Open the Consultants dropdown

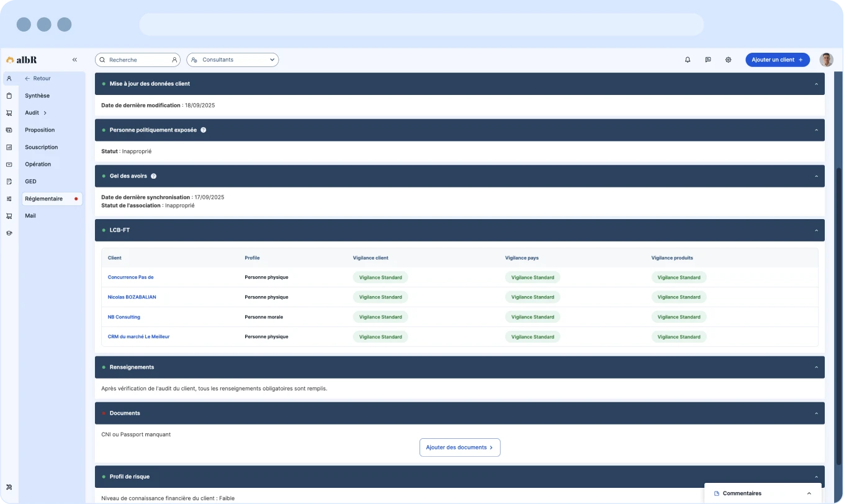[x=232, y=60]
